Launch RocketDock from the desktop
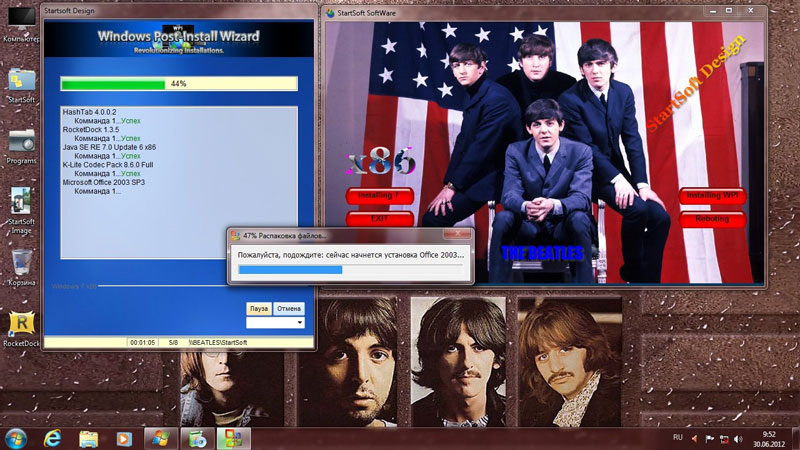 coord(21,324)
